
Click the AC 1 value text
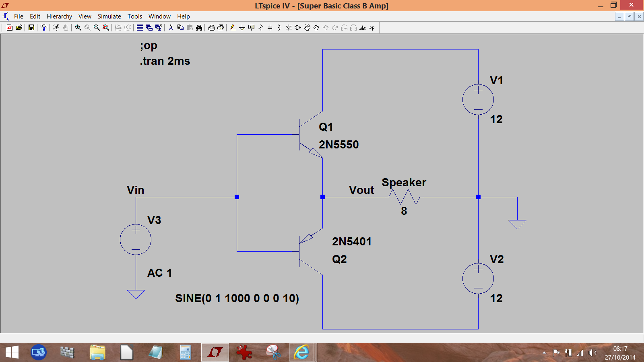[159, 273]
